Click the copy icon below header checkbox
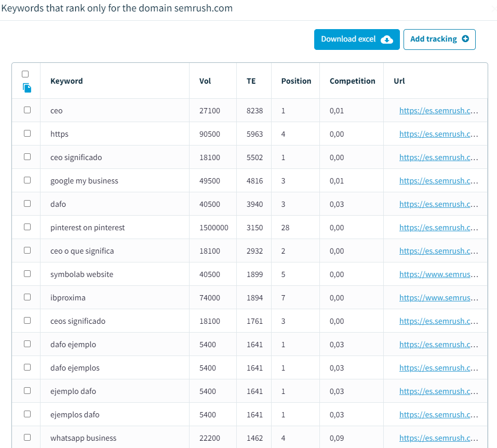497x448 pixels. coord(27,88)
